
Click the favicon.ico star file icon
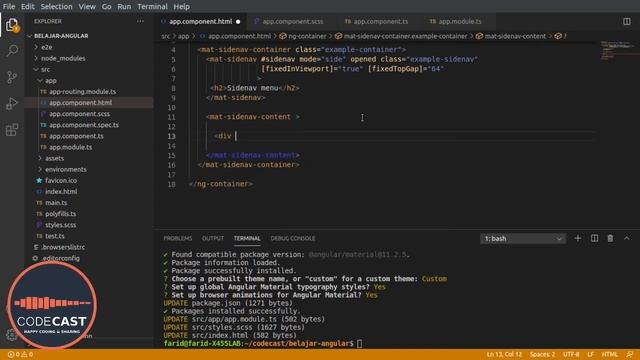pyautogui.click(x=39, y=180)
